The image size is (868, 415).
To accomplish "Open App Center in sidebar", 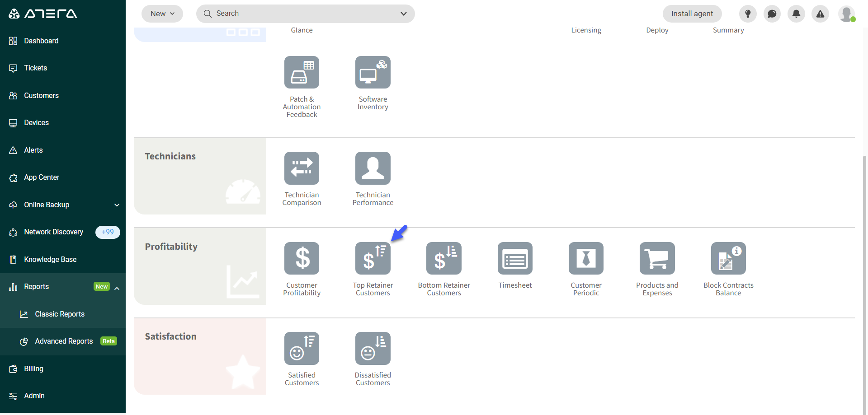I will tap(63, 177).
